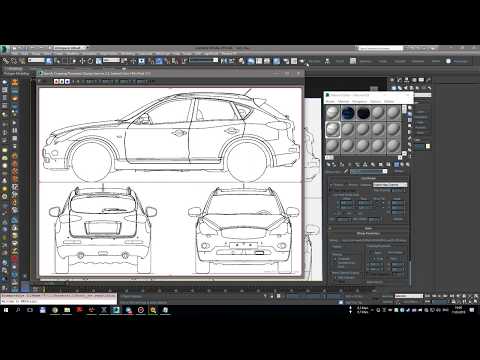Toggle blue channel in blueprint viewer
This screenshot has width=480, height=360.
click(x=67, y=82)
